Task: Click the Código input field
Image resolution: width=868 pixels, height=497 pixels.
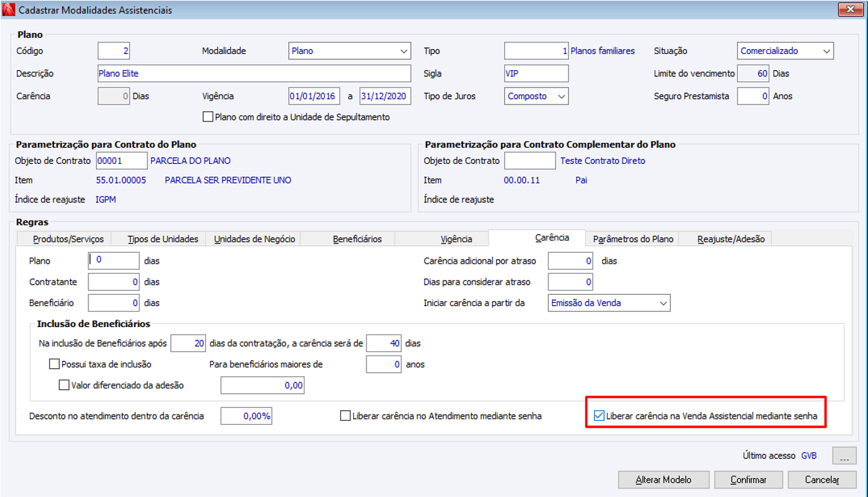Action: coord(113,51)
